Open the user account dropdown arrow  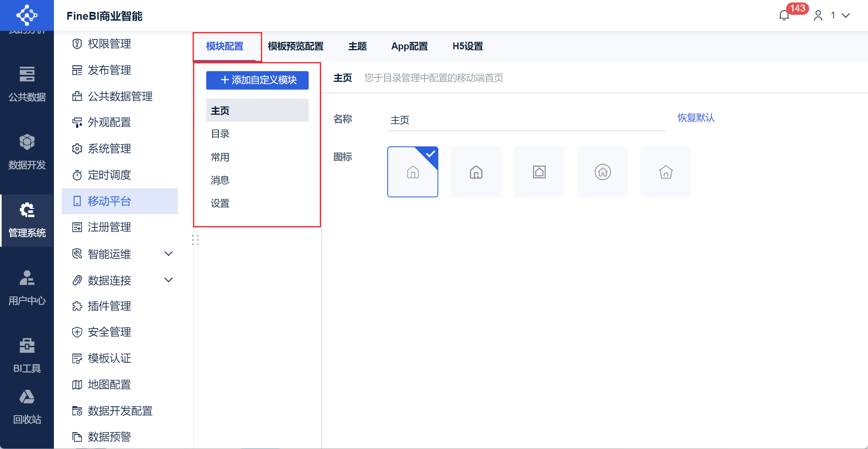point(846,16)
